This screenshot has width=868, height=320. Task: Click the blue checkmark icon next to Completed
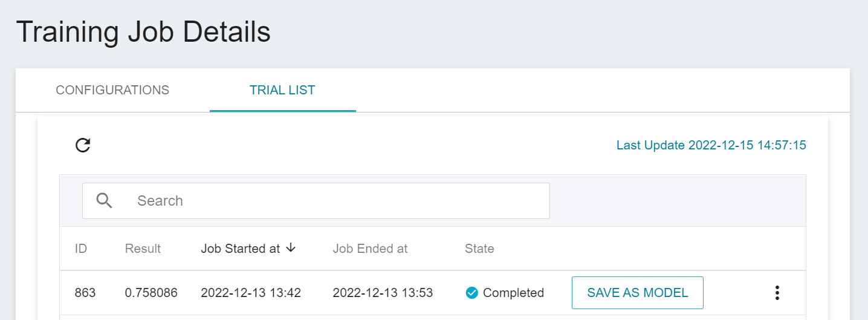click(471, 293)
